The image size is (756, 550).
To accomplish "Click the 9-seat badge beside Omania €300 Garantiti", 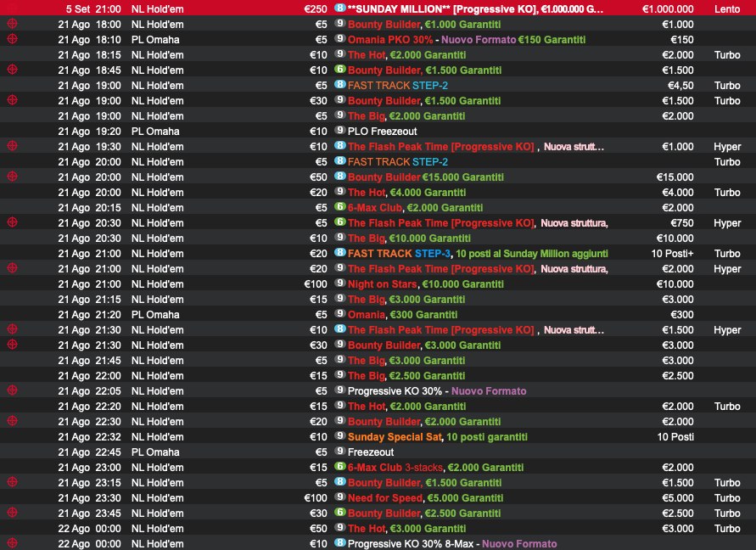I will pyautogui.click(x=340, y=314).
